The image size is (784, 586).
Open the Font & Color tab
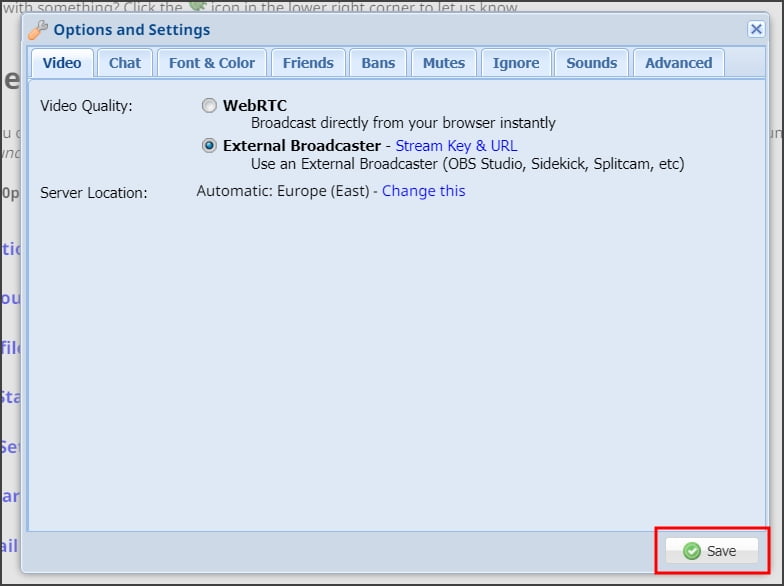click(x=212, y=63)
